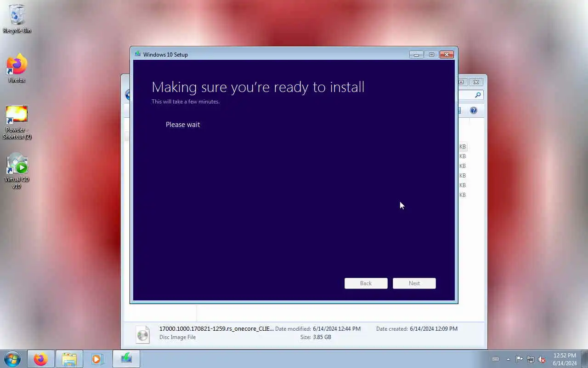
Task: Close the Windows 10 Setup window
Action: [x=447, y=54]
